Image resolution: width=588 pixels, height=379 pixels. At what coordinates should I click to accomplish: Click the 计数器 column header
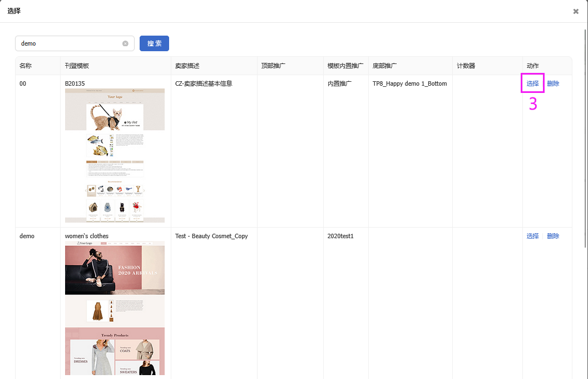click(x=466, y=66)
